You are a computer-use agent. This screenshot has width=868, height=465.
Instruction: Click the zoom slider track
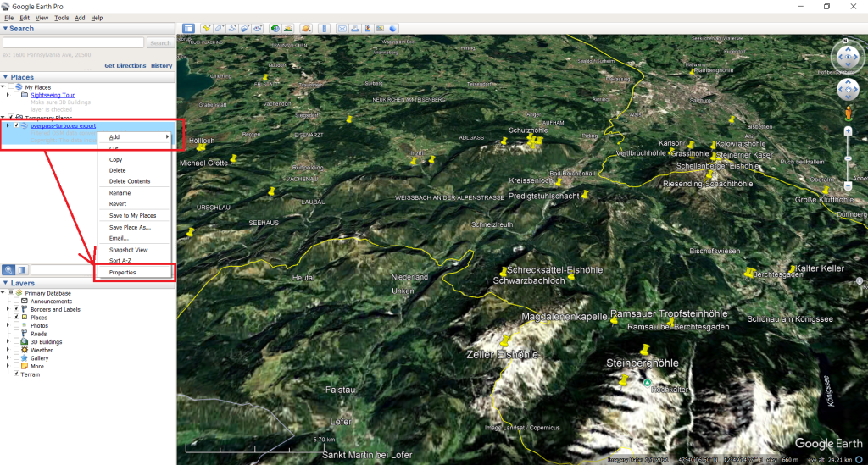click(848, 158)
